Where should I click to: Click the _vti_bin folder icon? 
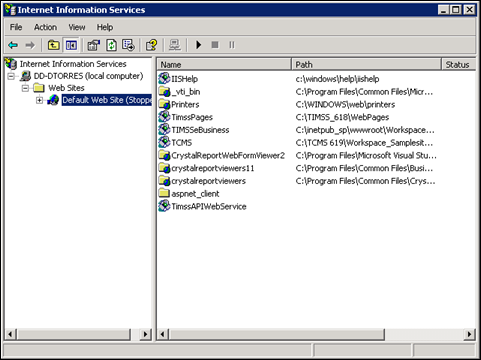tap(164, 91)
